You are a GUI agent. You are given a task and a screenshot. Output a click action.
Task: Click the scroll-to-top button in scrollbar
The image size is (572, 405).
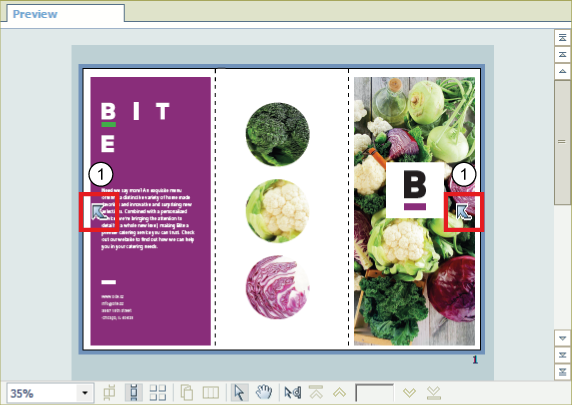[562, 38]
